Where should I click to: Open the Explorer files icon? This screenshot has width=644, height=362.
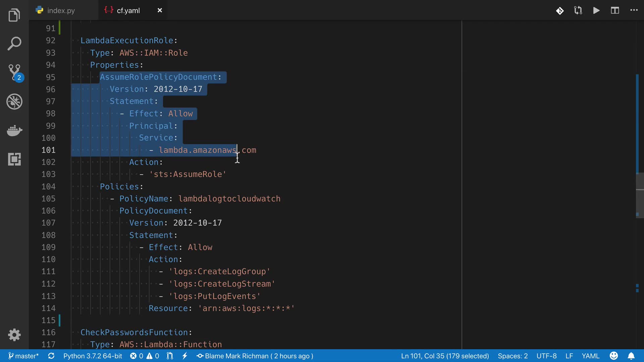tap(14, 15)
